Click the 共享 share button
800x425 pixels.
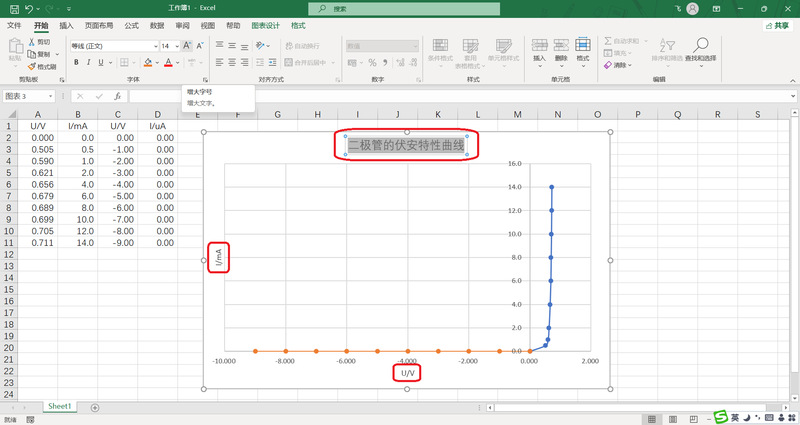(778, 26)
